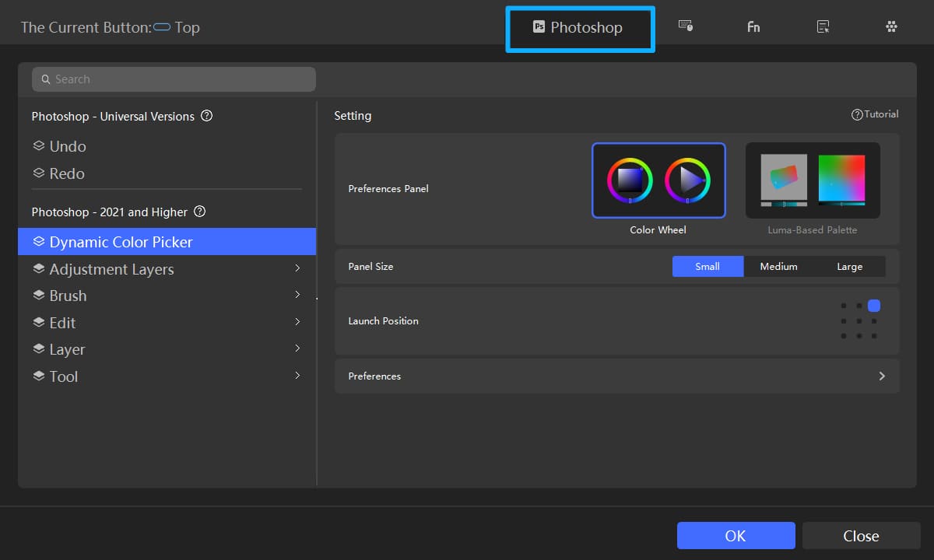Choose the Luma-Based Palette thumbnail

tap(813, 180)
